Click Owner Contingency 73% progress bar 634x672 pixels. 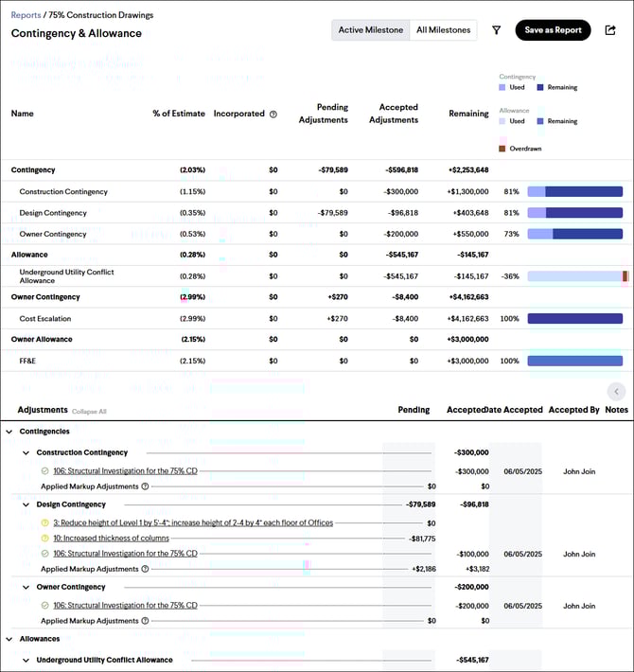[x=575, y=234]
